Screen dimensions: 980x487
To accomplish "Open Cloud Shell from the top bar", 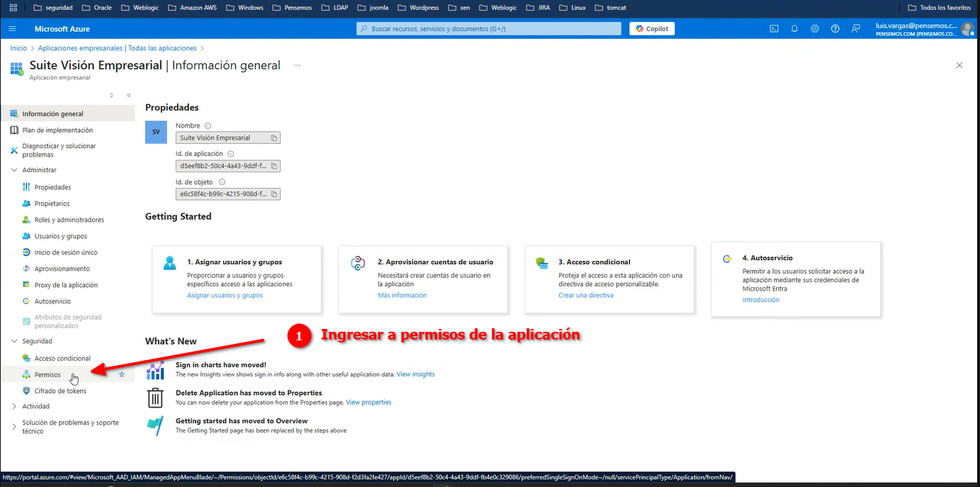I will [774, 28].
